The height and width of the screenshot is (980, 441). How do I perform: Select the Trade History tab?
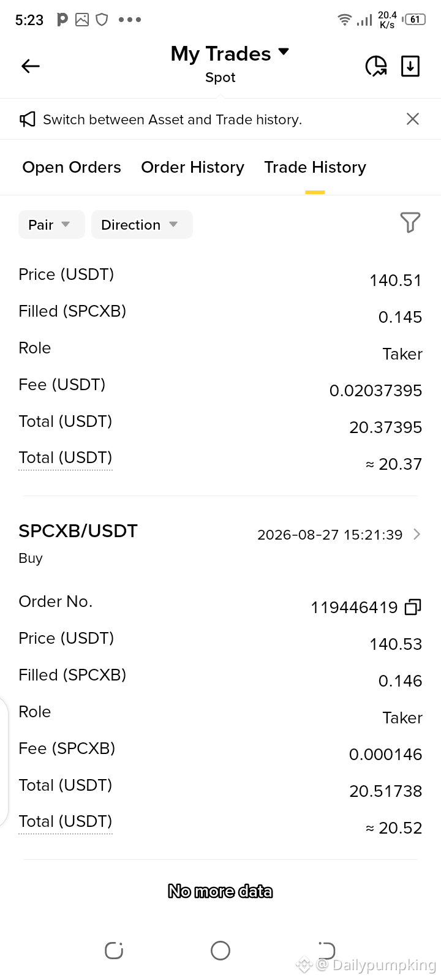coord(315,167)
